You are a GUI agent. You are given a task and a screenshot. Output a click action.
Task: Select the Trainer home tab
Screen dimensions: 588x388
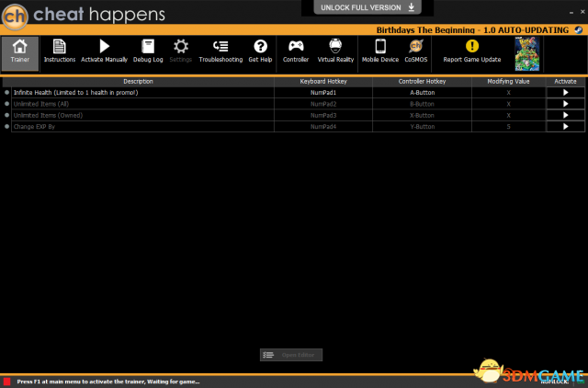click(x=20, y=51)
